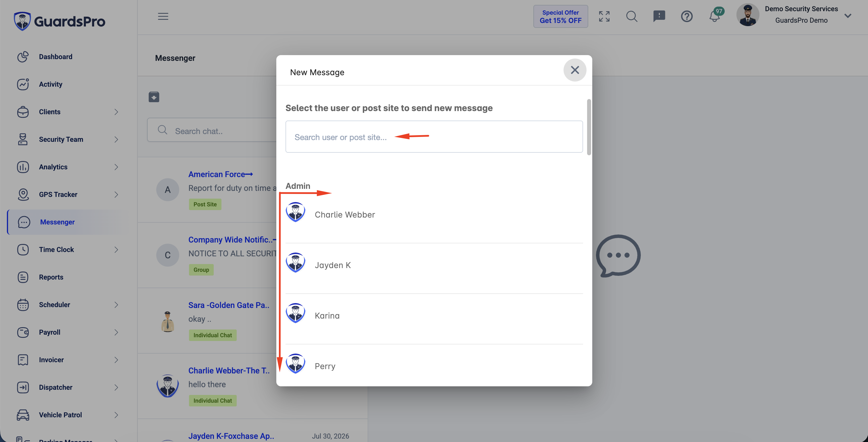Open the Dashboard menu item
The width and height of the screenshot is (868, 442).
(x=56, y=57)
